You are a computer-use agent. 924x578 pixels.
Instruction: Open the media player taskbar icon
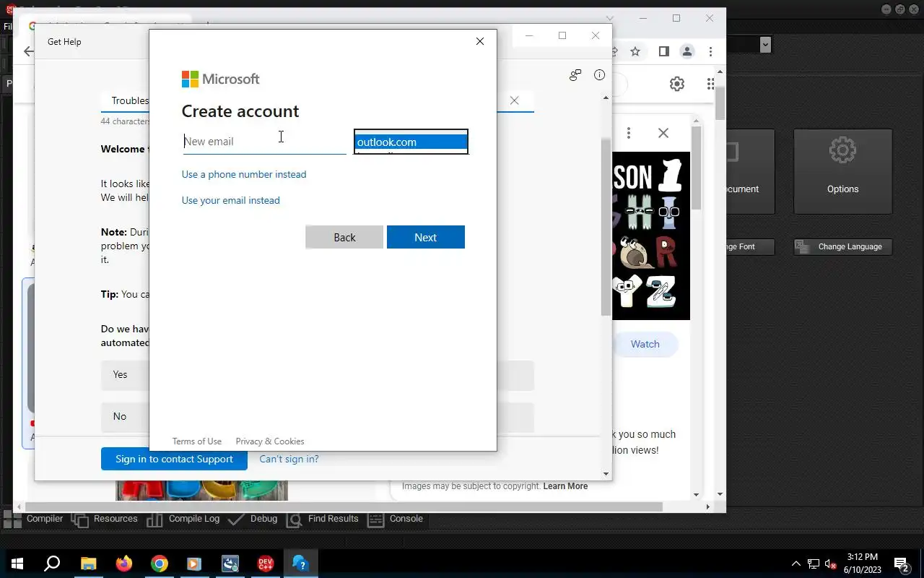pos(194,564)
